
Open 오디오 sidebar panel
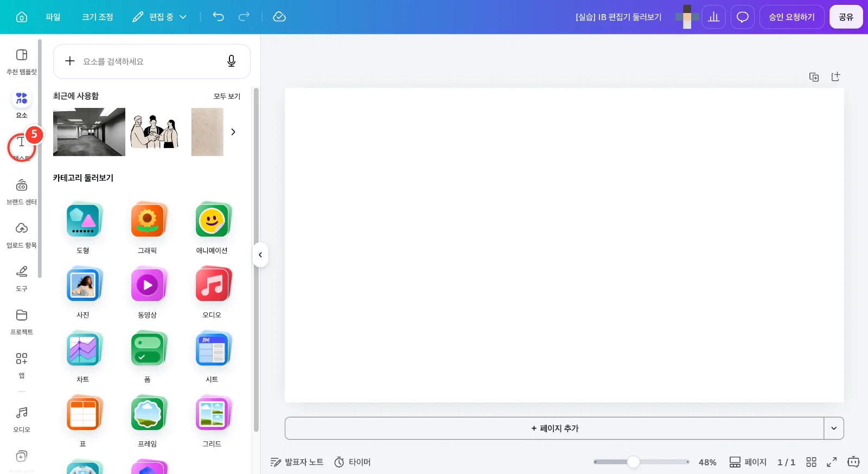[x=22, y=419]
